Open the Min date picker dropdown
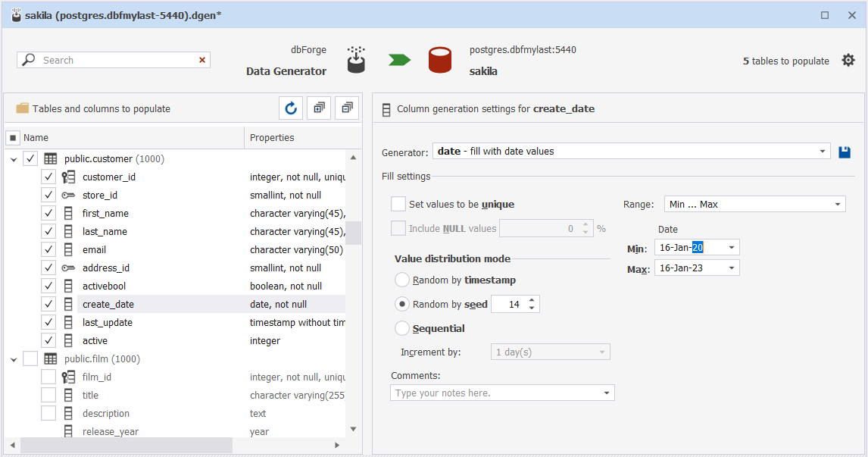This screenshot has width=868, height=457. 731,248
